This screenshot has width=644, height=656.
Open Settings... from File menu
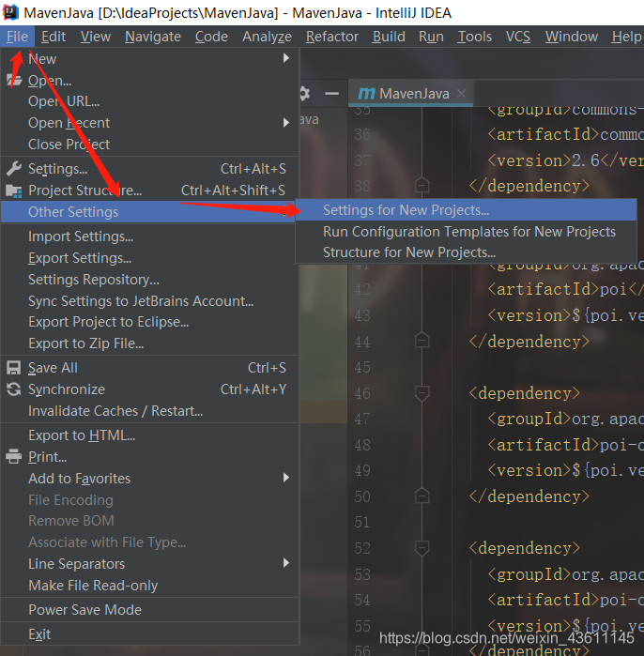point(150,169)
